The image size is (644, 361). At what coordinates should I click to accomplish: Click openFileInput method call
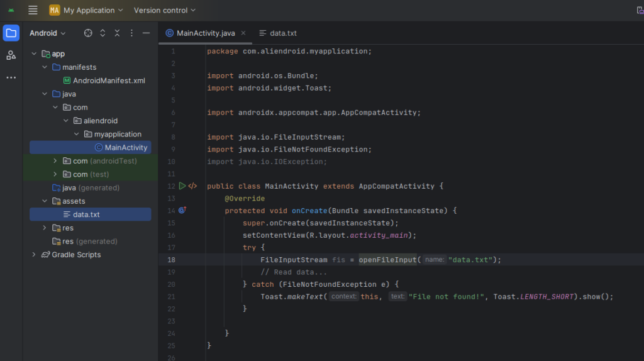387,260
